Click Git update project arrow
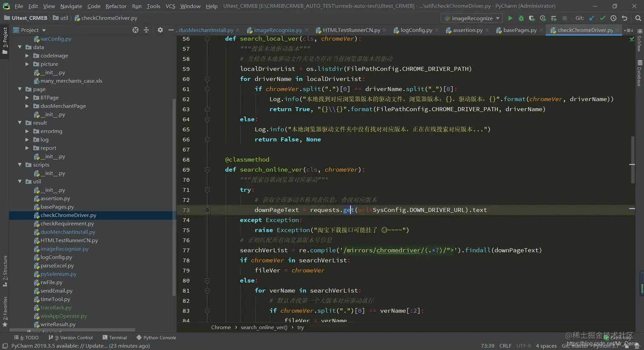The height and width of the screenshot is (350, 644). 592,18
